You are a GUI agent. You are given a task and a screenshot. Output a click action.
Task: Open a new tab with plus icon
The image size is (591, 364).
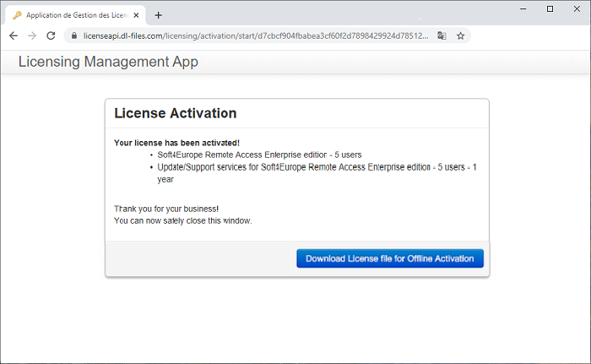(x=159, y=15)
